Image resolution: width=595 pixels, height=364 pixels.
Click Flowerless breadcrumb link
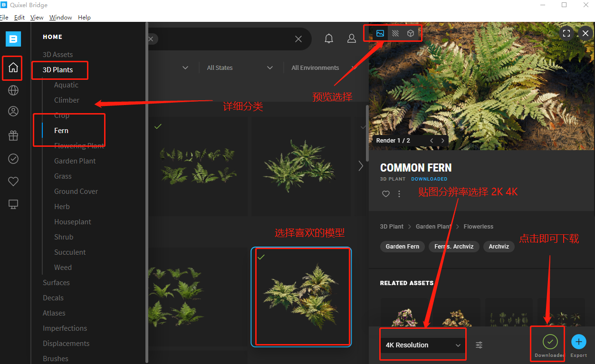point(479,227)
